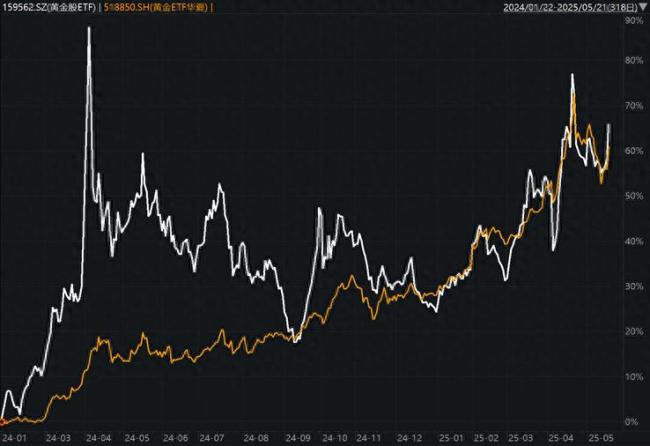The image size is (650, 446).
Task: Click the 24-10 x-axis date label
Action: (x=335, y=438)
